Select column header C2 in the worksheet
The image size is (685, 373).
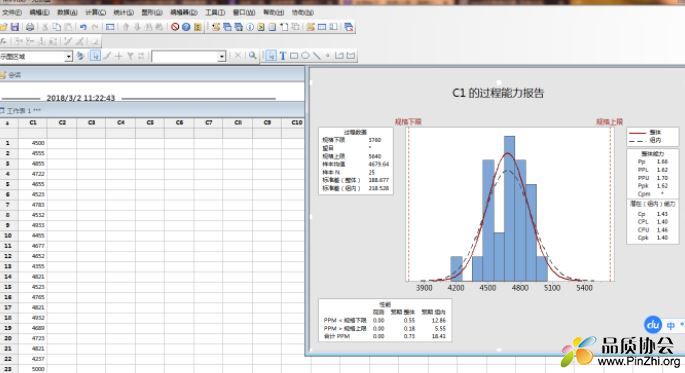[62, 123]
